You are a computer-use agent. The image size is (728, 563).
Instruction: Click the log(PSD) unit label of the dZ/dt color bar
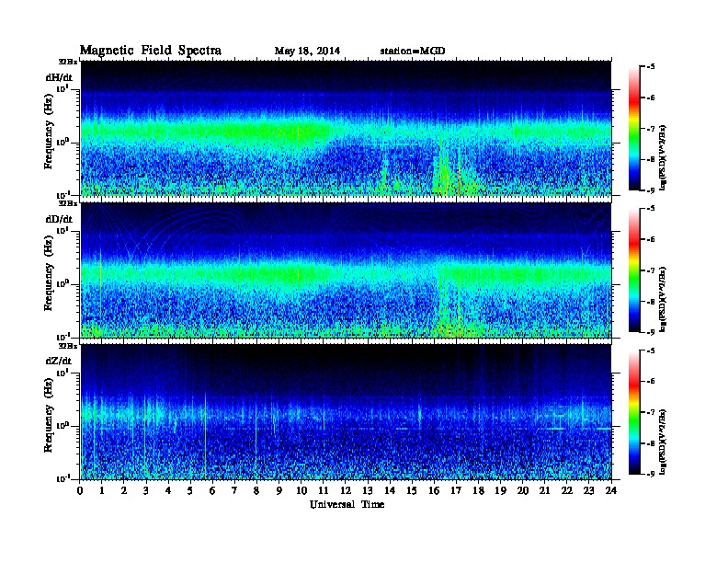click(664, 441)
